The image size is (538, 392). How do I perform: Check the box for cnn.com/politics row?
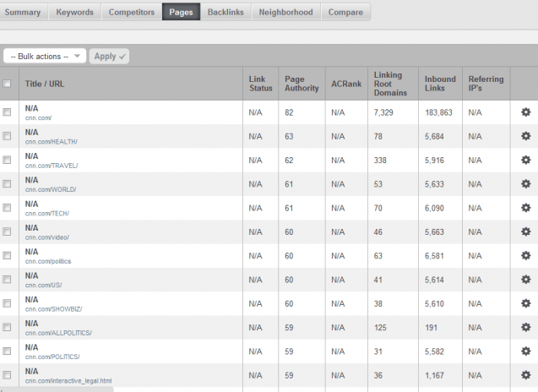click(x=7, y=256)
